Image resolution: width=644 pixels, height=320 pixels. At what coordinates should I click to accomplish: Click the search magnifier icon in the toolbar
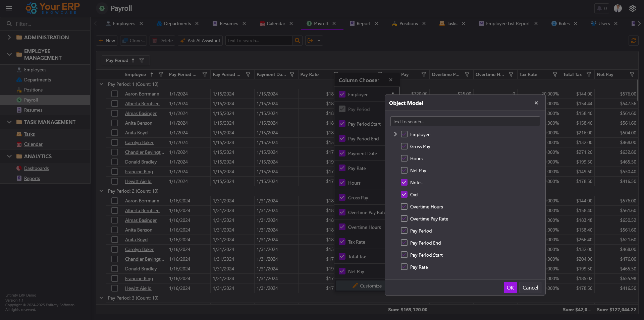coord(297,41)
